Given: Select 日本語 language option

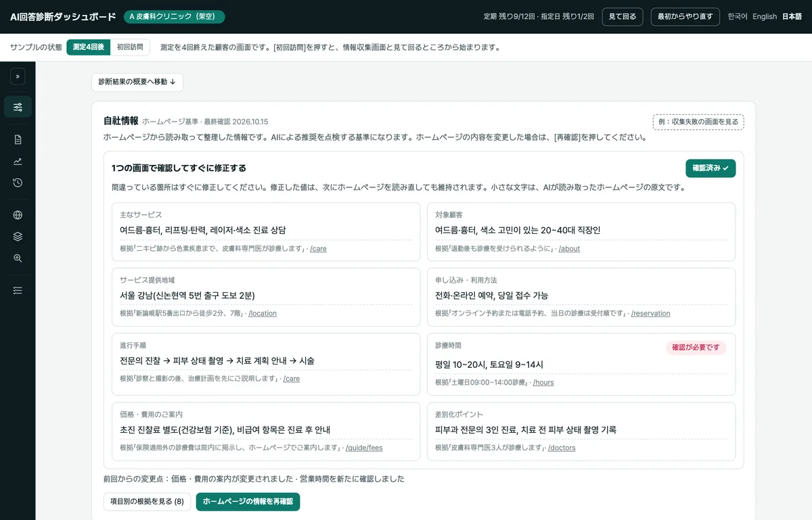Looking at the screenshot, I should [x=792, y=17].
